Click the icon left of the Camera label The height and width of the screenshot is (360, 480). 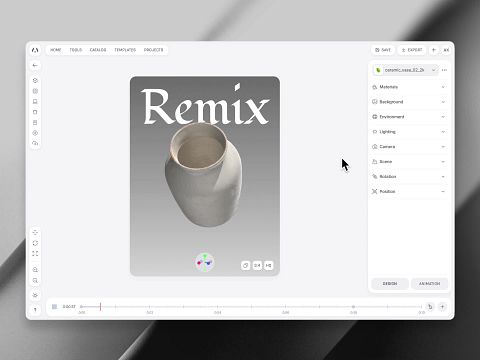click(375, 147)
